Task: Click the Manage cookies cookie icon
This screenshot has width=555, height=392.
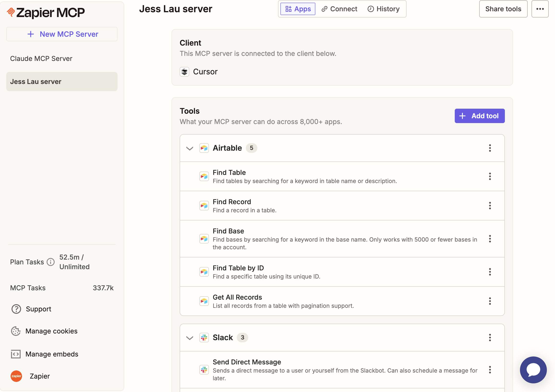Action: click(16, 331)
